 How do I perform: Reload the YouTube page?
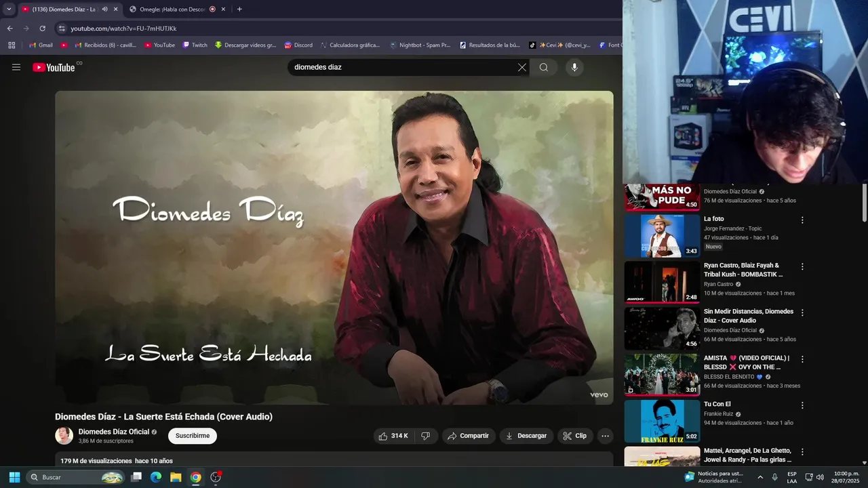tap(42, 28)
